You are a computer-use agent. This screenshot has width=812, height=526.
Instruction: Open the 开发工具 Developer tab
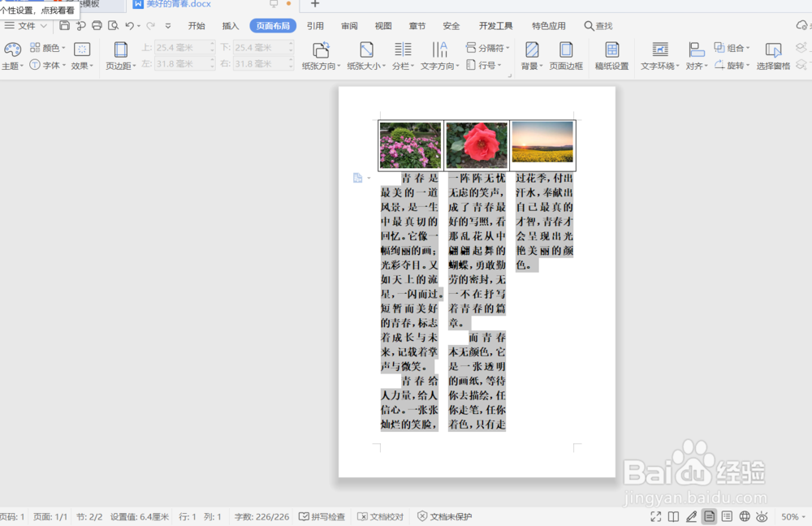click(495, 25)
